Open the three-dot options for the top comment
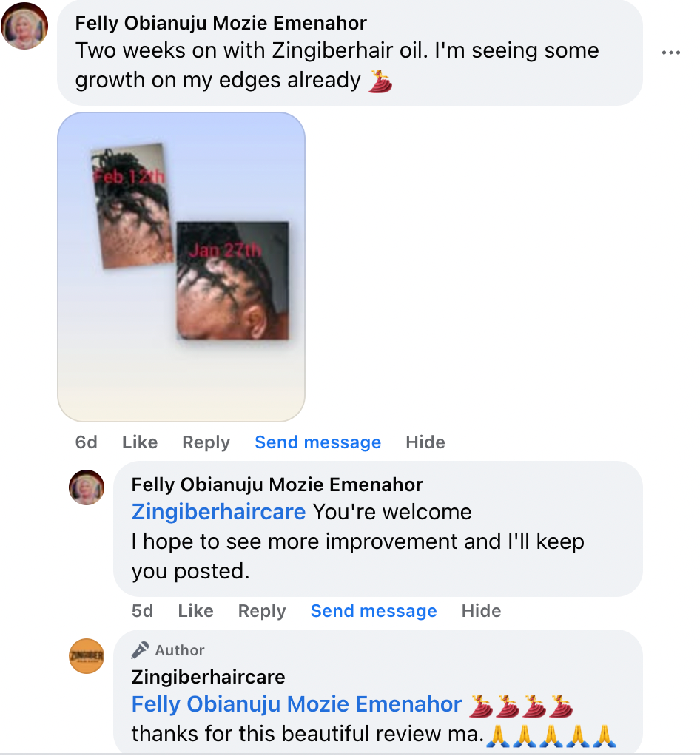Viewport: 700px width, 756px height. [x=670, y=53]
